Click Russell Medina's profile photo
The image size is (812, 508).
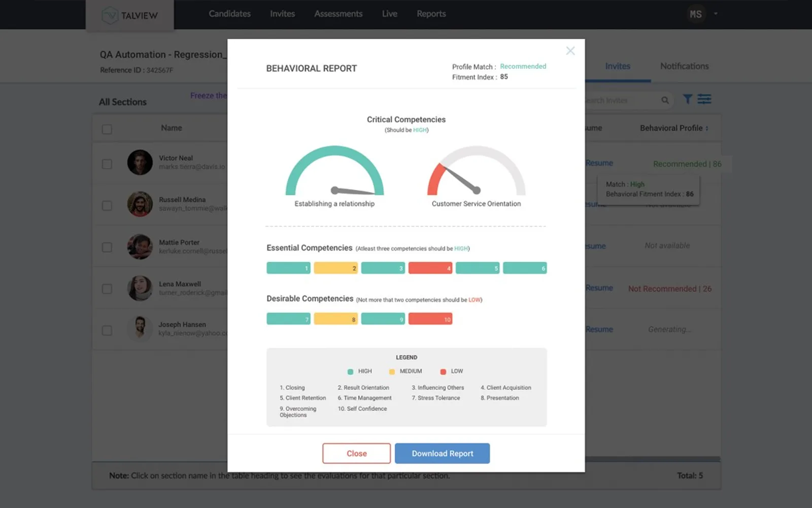140,204
